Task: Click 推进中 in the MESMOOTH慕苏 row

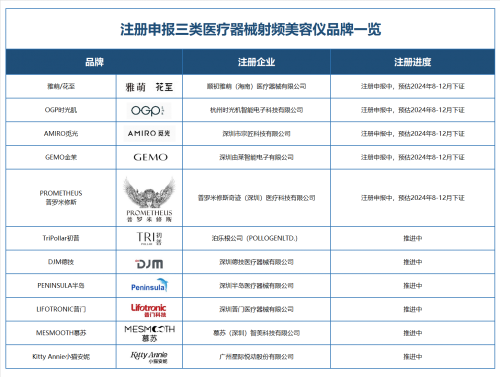Action: pyautogui.click(x=413, y=333)
